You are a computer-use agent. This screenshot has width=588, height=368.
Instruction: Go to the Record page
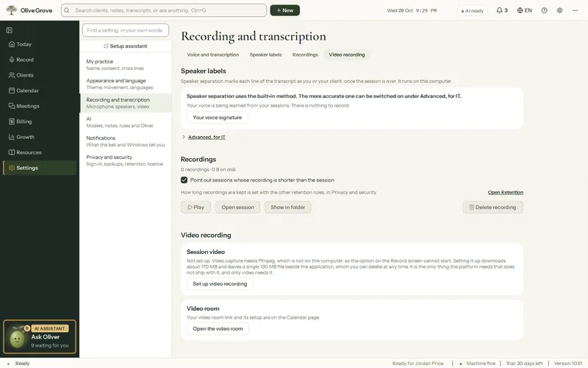[40, 60]
